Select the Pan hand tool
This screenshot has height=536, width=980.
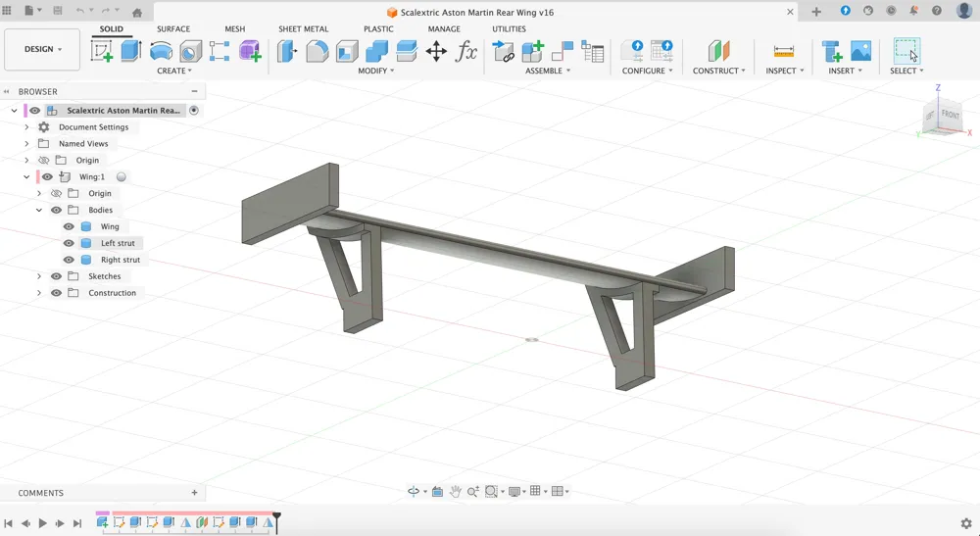455,492
